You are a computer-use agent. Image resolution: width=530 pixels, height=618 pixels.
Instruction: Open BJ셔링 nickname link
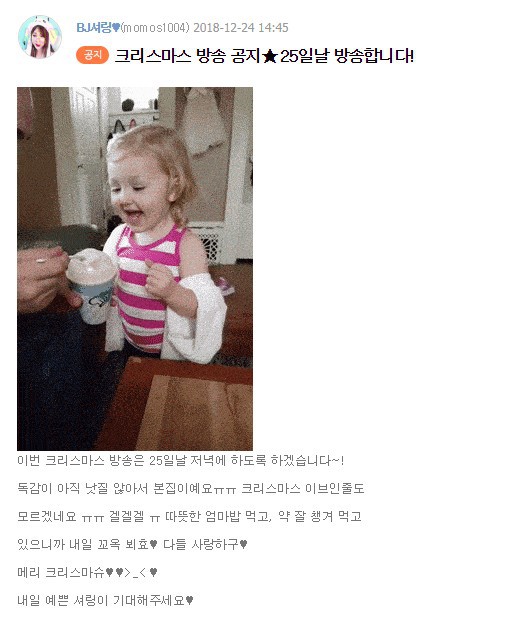tap(94, 28)
